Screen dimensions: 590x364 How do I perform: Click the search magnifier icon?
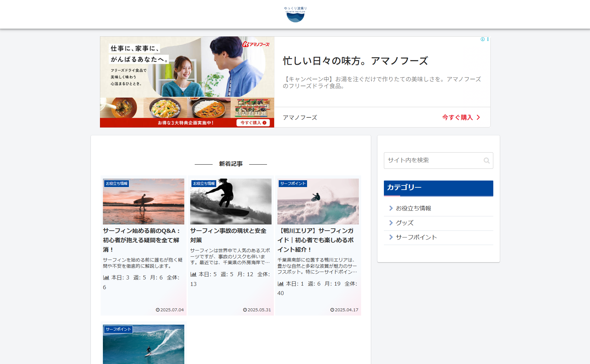(486, 160)
